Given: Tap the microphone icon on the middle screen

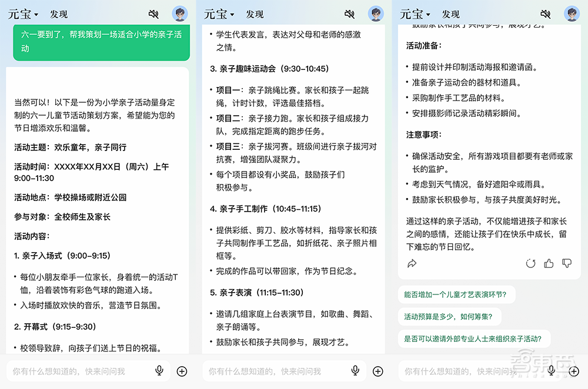Looking at the screenshot, I should click(x=355, y=371).
